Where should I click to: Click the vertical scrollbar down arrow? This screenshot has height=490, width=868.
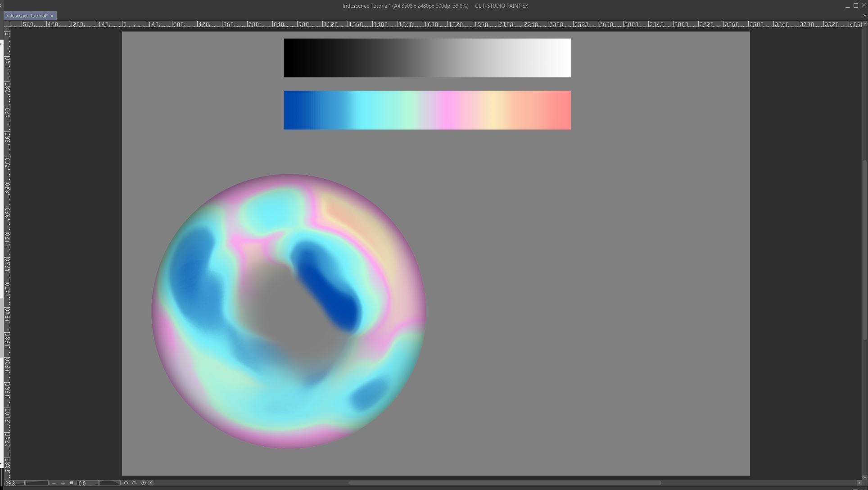tap(864, 477)
